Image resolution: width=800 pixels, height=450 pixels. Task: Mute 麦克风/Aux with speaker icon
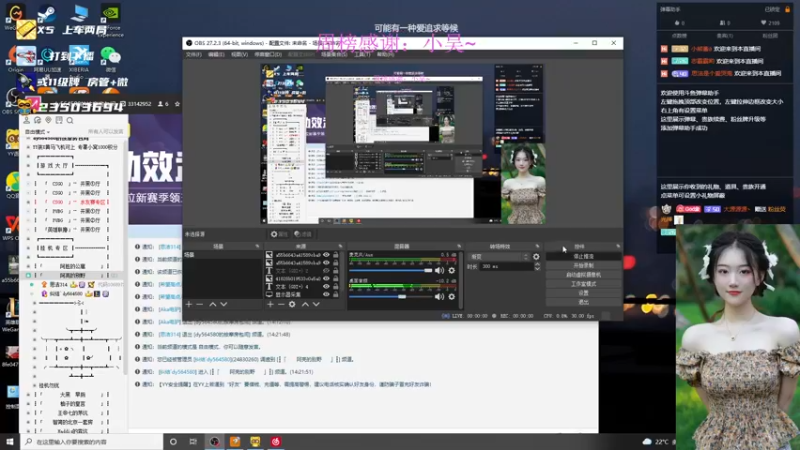pyautogui.click(x=439, y=270)
